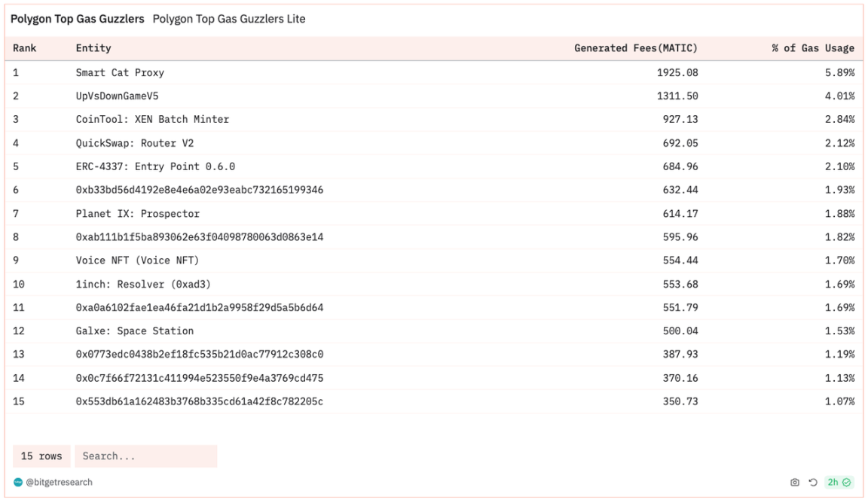Select the UpVsDownGameV5 entity cell
This screenshot has height=503, width=868.
(x=117, y=96)
